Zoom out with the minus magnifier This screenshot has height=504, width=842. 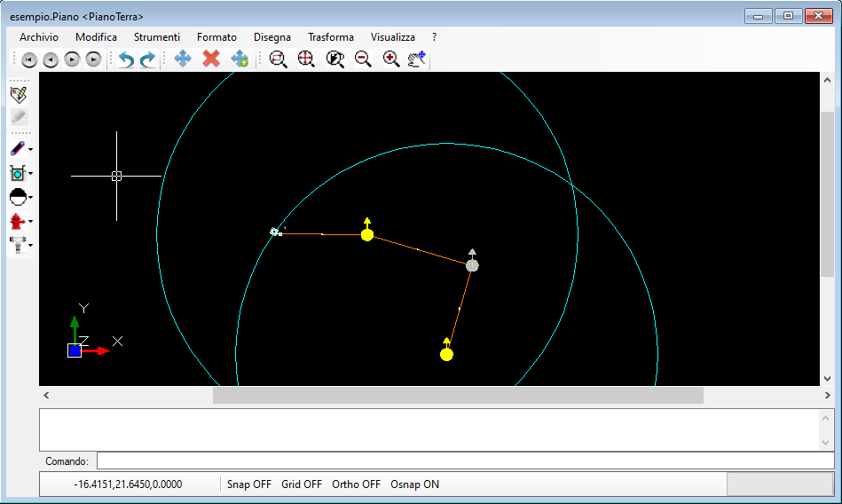tap(363, 59)
